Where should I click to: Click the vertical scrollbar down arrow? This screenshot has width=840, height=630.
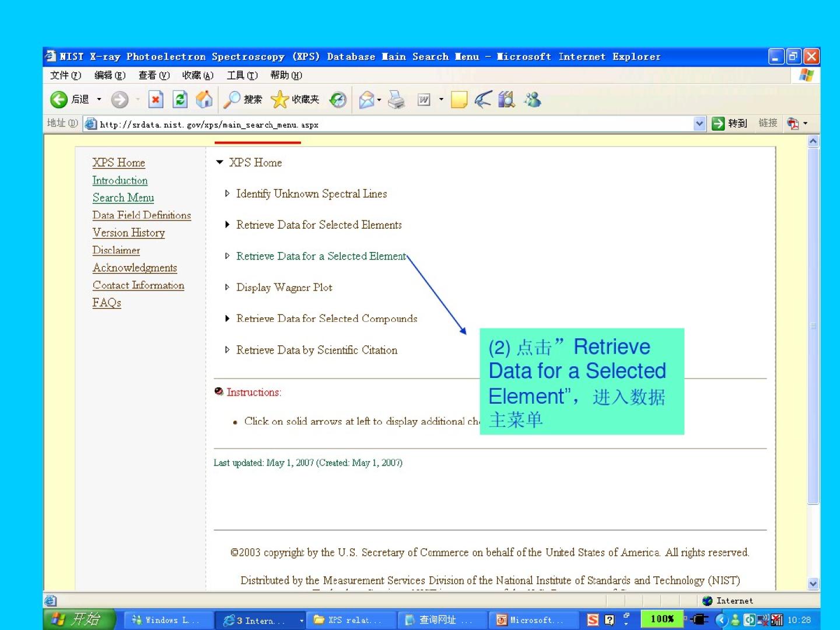(x=813, y=583)
